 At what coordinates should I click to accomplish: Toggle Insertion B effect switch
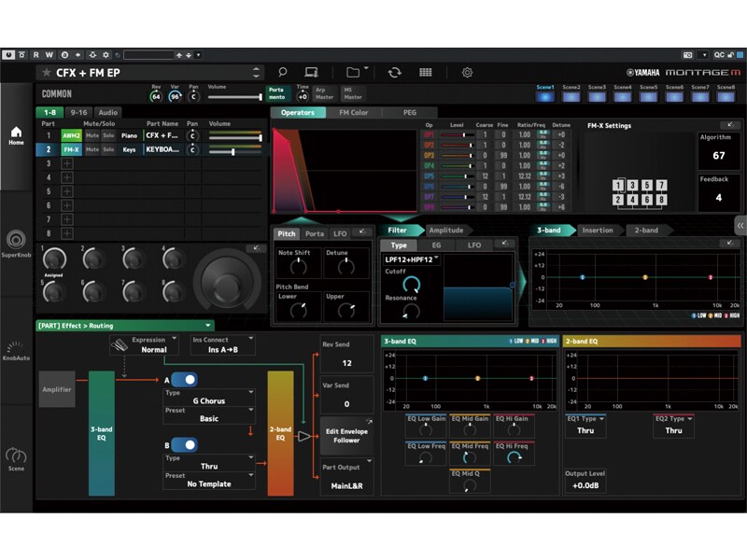(184, 445)
